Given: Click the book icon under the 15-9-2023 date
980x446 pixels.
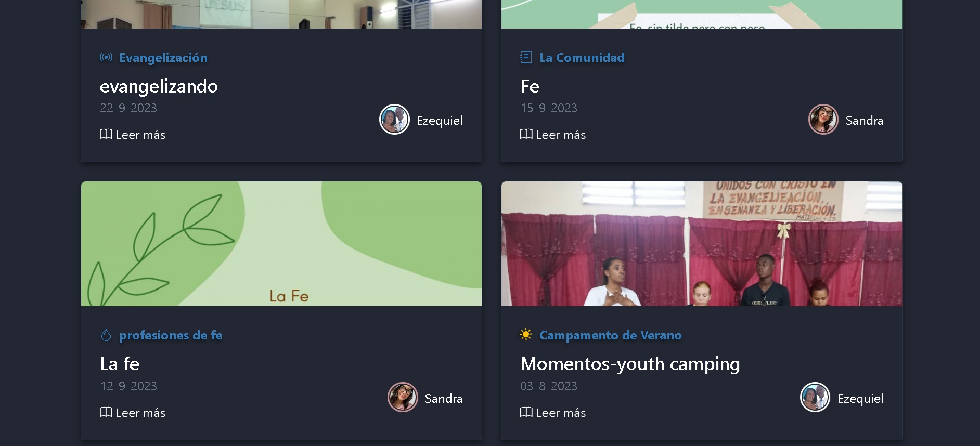Looking at the screenshot, I should tap(526, 134).
